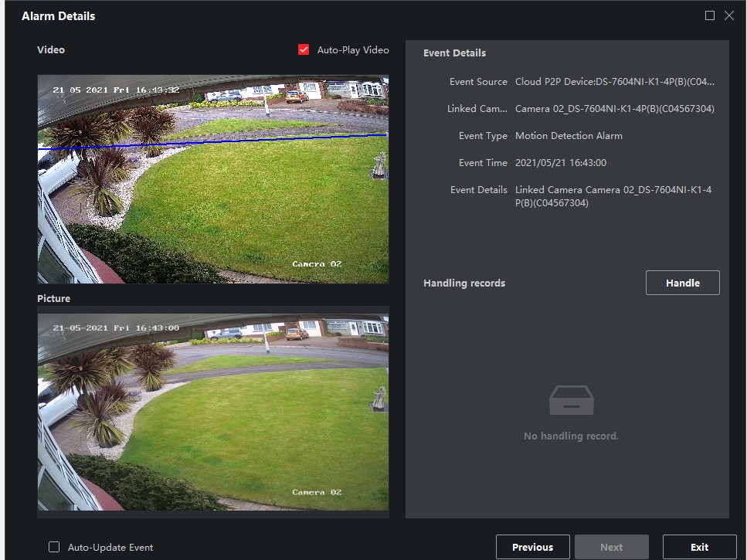
Task: Click the Handling records heading
Action: (x=464, y=283)
